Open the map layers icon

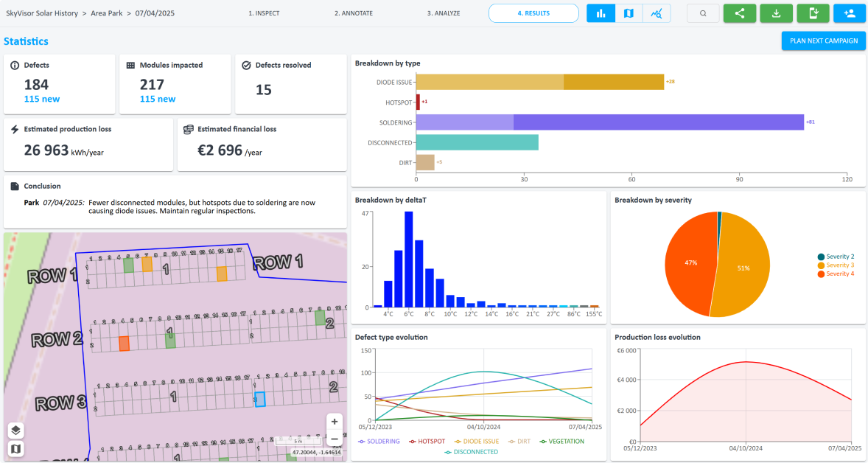point(16,431)
